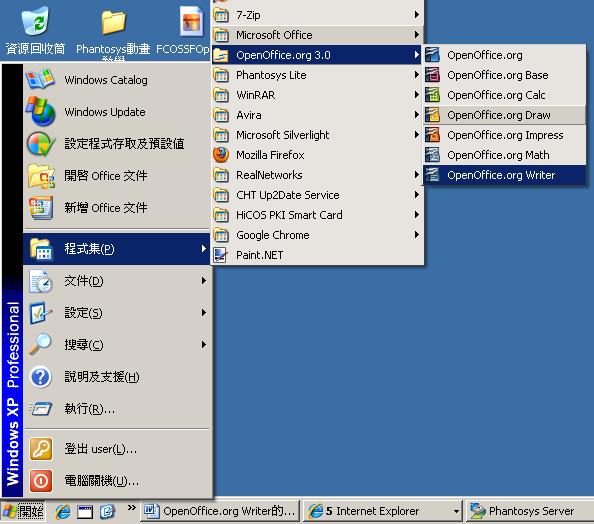Screen dimensions: 594x524
Task: Click the OpenOffice.org Base icon
Action: [432, 75]
